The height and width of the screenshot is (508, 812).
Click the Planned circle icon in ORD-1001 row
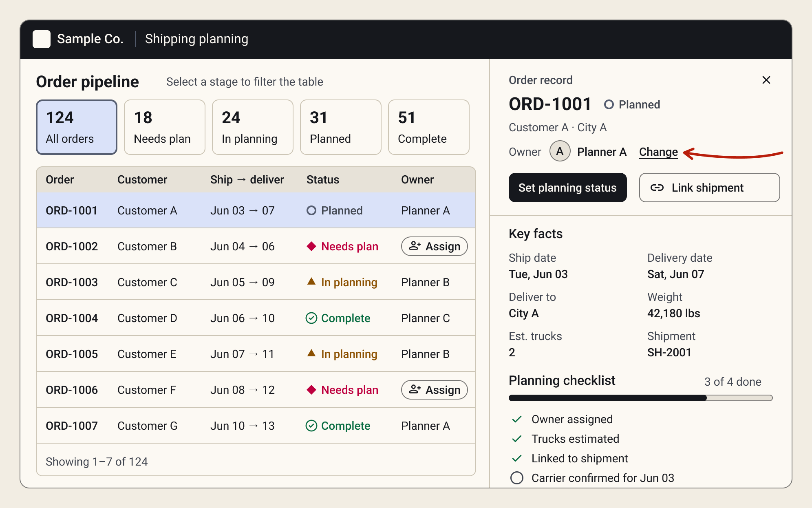(311, 210)
